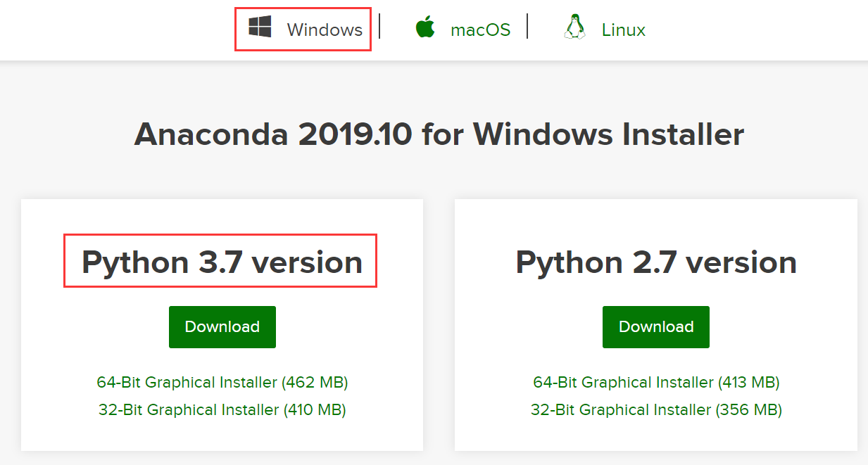Click the Anaconda 2019.10 for Windows Installer title

click(x=439, y=134)
